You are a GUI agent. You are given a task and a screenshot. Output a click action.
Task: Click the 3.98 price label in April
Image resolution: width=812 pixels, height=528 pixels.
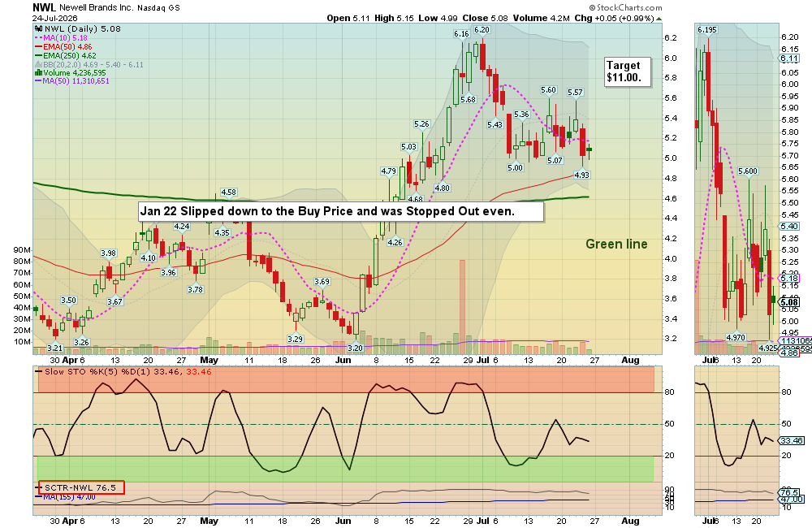108,253
